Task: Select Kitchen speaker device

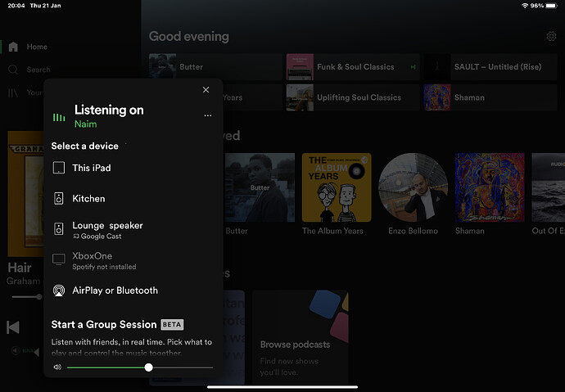Action: coord(133,198)
